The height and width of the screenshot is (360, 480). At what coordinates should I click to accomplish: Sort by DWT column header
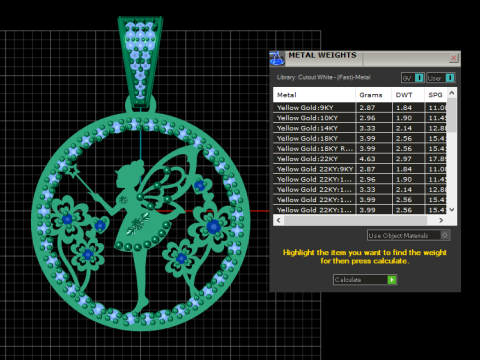[408, 95]
